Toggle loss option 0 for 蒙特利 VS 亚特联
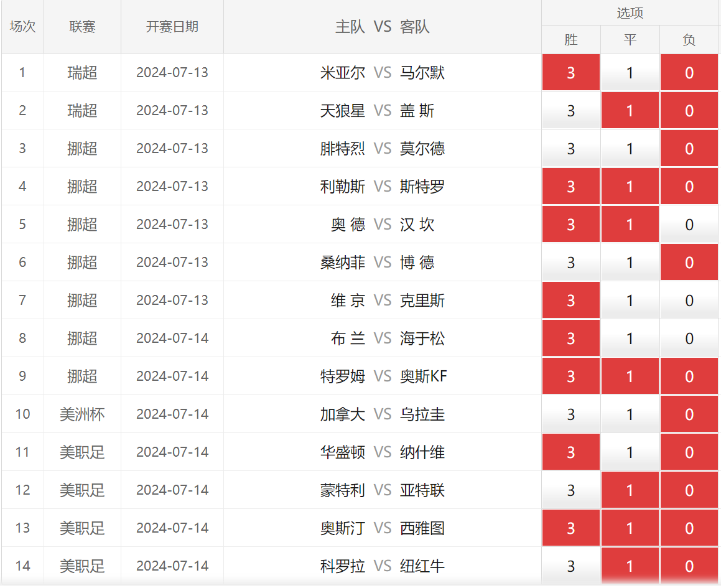The image size is (721, 588). 689,490
